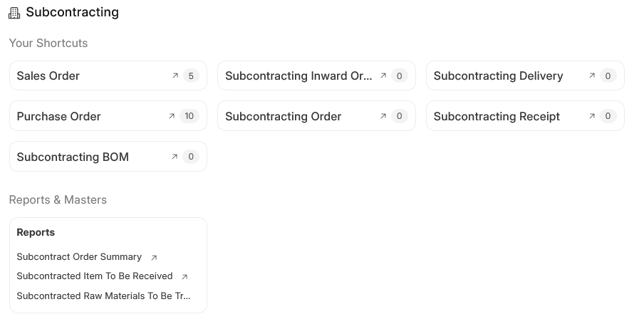The width and height of the screenshot is (644, 324).
Task: Open Subcontracted Item To Be Received report
Action: click(x=95, y=276)
